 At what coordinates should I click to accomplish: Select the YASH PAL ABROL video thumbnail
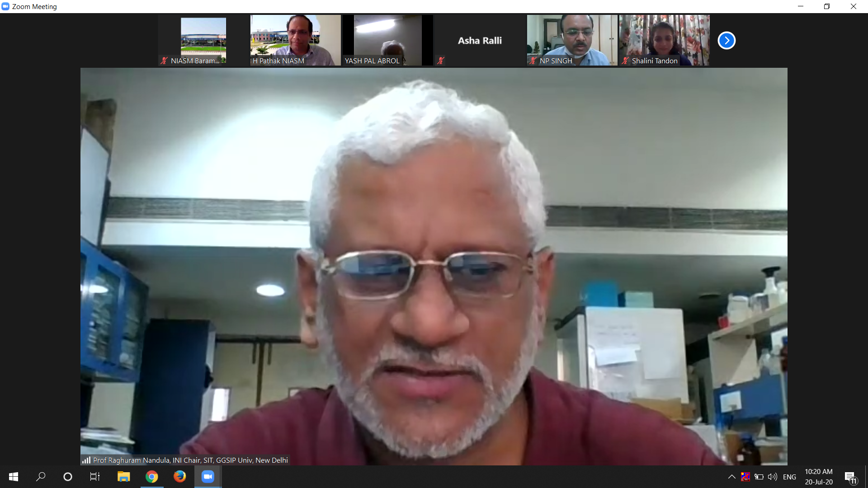click(387, 40)
